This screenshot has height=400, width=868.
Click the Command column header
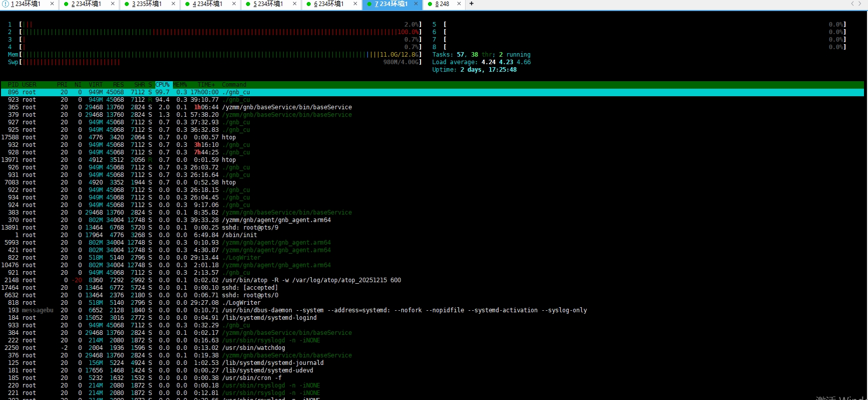234,85
